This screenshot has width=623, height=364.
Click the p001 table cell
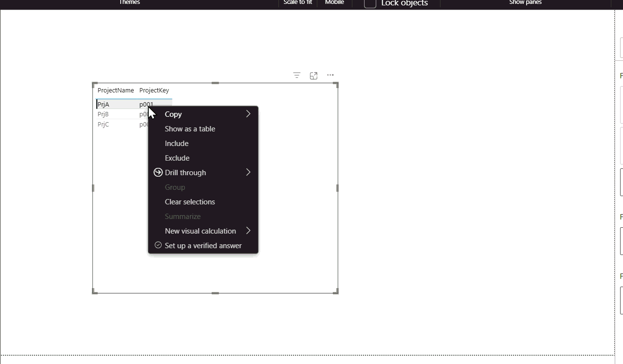[x=146, y=104]
